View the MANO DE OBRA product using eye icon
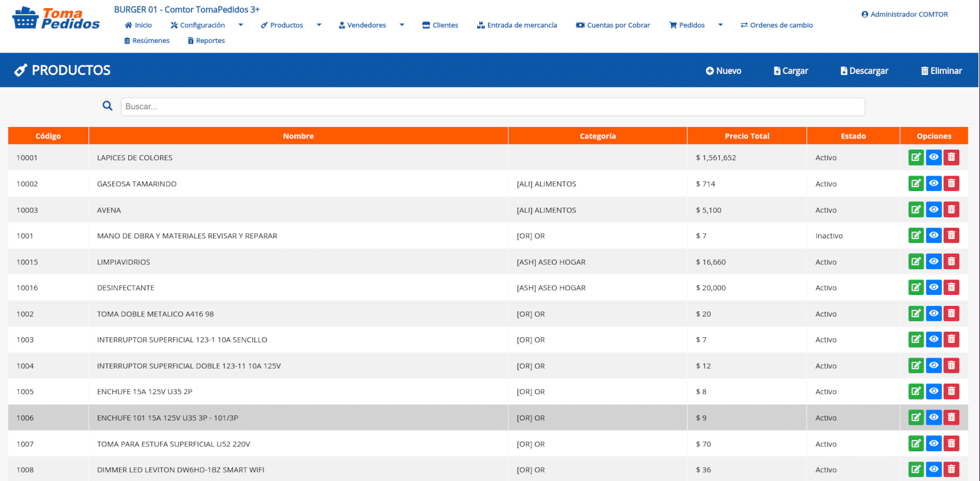The width and height of the screenshot is (980, 481). click(x=934, y=236)
